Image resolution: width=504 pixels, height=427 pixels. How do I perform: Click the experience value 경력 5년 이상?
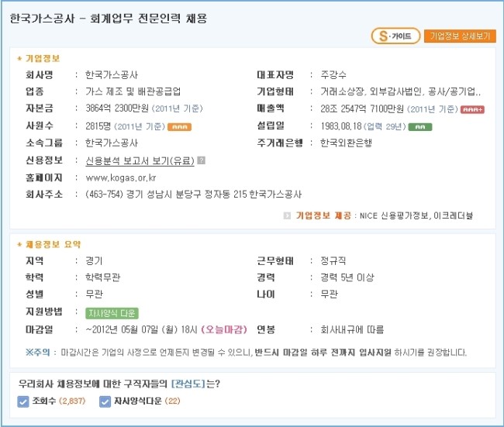347,277
